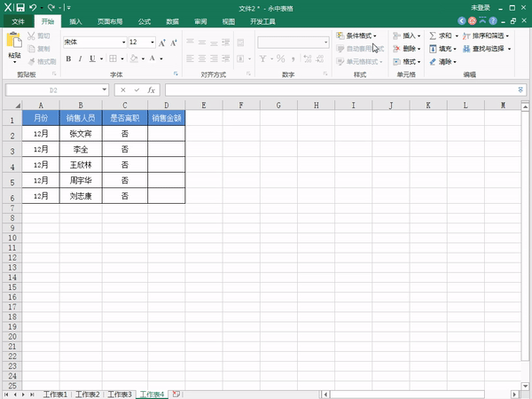Image resolution: width=532 pixels, height=399 pixels.
Task: Select sheet tab 工作表1
Action: [55, 395]
